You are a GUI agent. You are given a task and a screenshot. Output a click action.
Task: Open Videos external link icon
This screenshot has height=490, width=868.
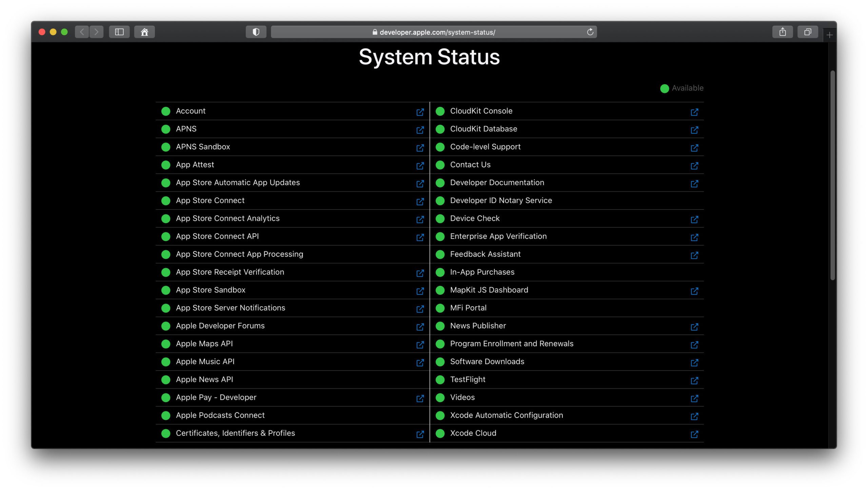coord(694,398)
